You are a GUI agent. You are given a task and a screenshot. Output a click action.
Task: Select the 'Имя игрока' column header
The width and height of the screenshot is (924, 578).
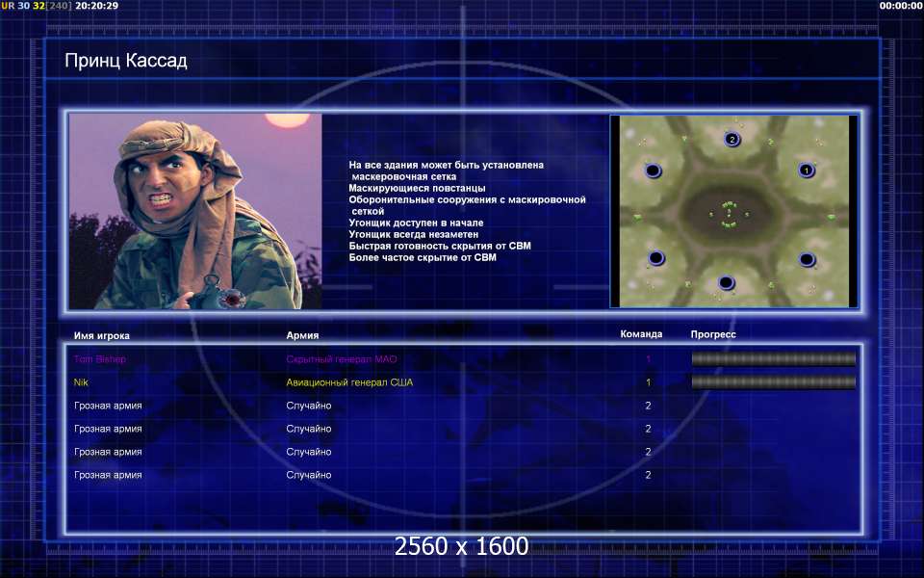(102, 335)
